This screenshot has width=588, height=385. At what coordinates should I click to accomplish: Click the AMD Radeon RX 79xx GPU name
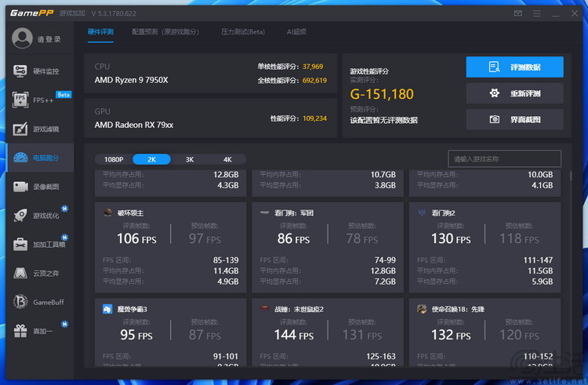pos(134,125)
